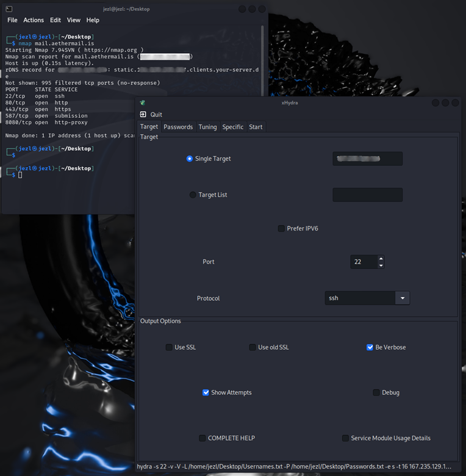466x476 pixels.
Task: Open the Tuning tab
Action: tap(207, 127)
